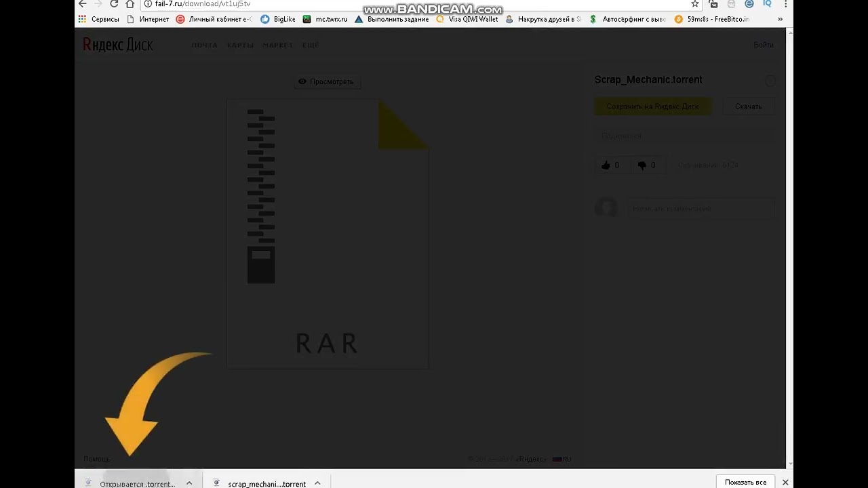Click the Помощь help link
Screen dimensions: 868x488
pyautogui.click(x=96, y=460)
